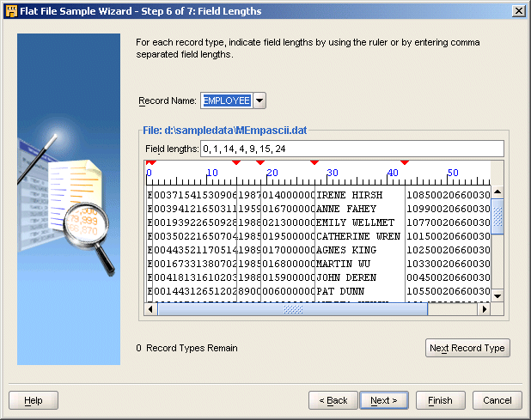531x420 pixels.
Task: Click the wizard title bar icon
Action: [11, 11]
